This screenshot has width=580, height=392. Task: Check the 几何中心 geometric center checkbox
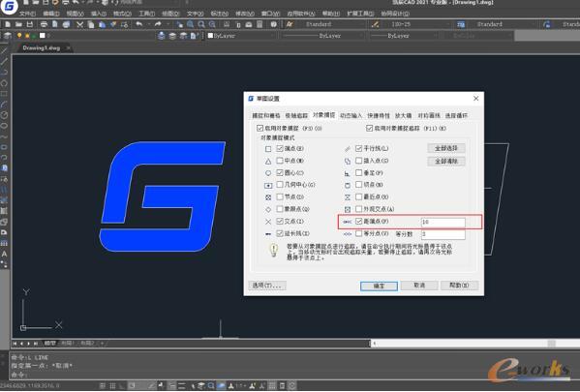(280, 185)
